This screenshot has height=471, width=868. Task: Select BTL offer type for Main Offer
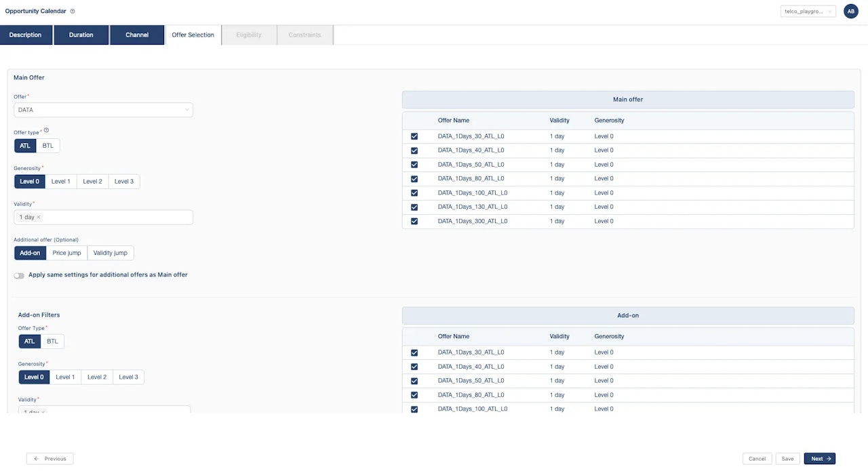pyautogui.click(x=48, y=146)
